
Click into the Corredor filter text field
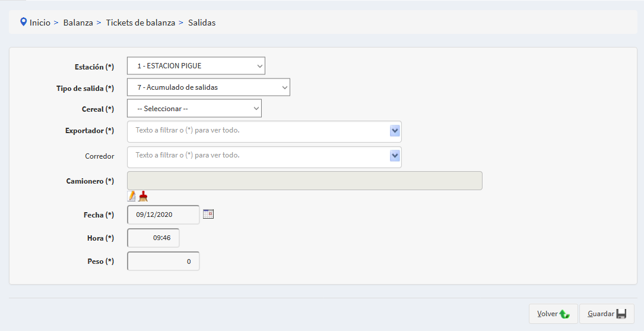click(258, 156)
